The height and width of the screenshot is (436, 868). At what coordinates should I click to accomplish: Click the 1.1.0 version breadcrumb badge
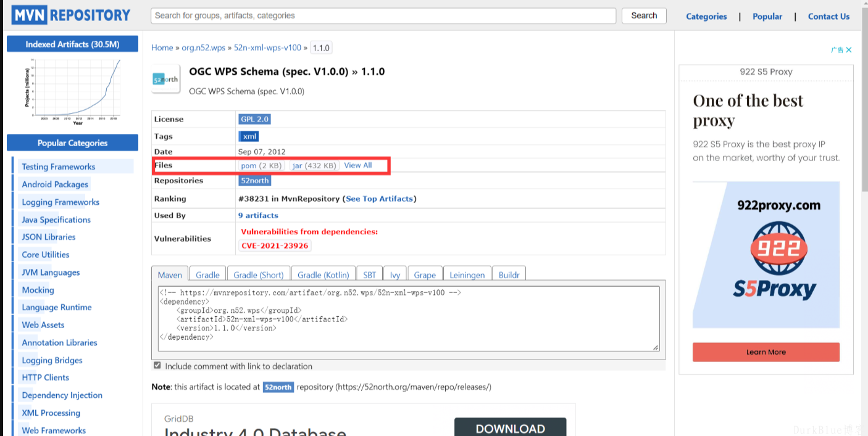(x=321, y=48)
